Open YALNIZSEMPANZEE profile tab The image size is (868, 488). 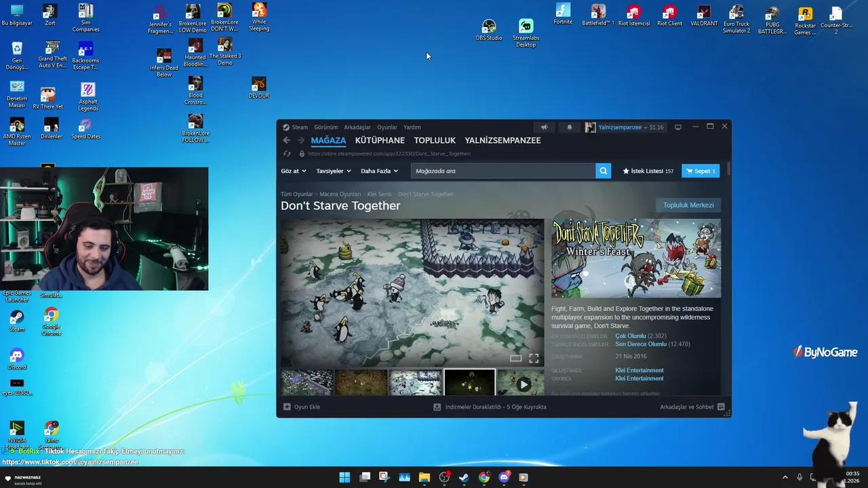coord(502,140)
